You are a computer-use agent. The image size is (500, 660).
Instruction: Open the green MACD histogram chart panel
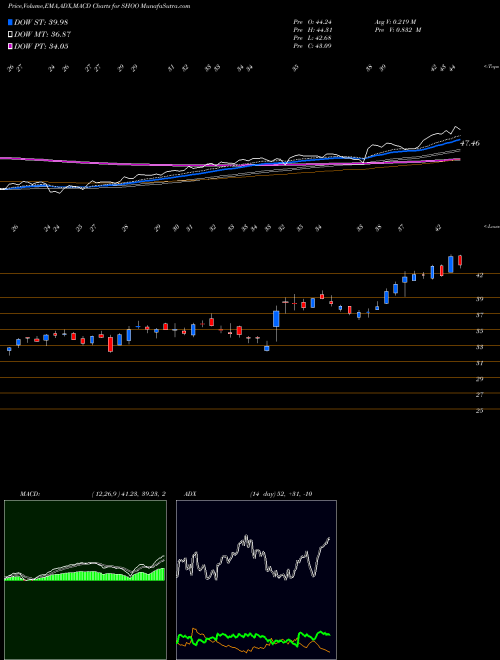(85, 580)
